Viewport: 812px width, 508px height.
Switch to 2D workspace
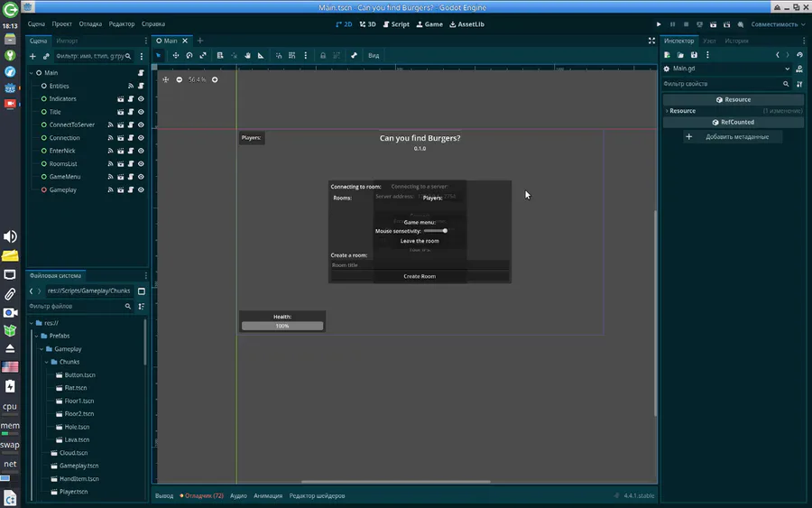pos(344,24)
